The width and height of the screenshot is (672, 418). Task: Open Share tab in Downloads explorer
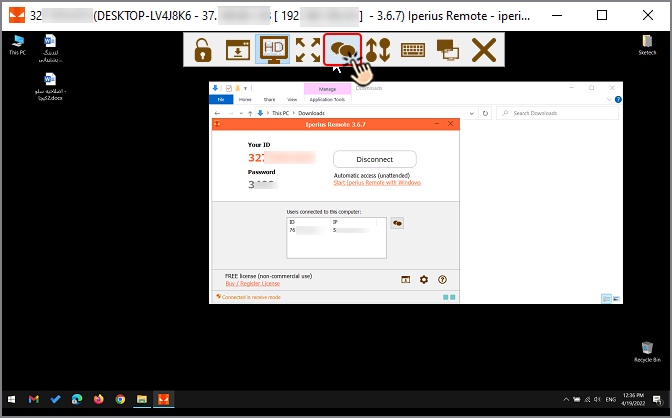[x=270, y=99]
